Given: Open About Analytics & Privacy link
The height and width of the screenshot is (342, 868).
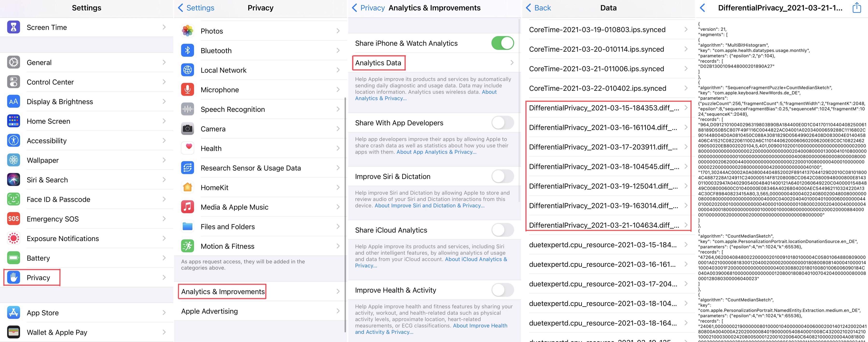Looking at the screenshot, I should point(426,95).
